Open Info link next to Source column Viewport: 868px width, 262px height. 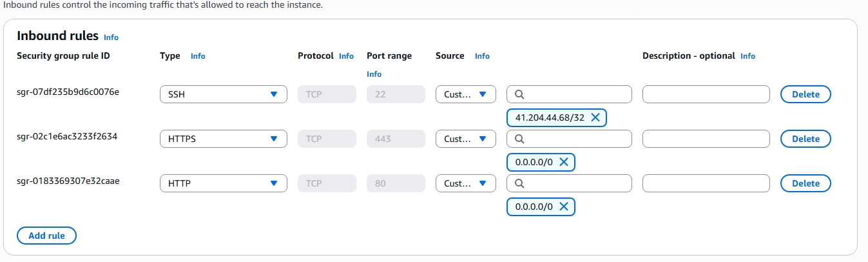pyautogui.click(x=482, y=56)
